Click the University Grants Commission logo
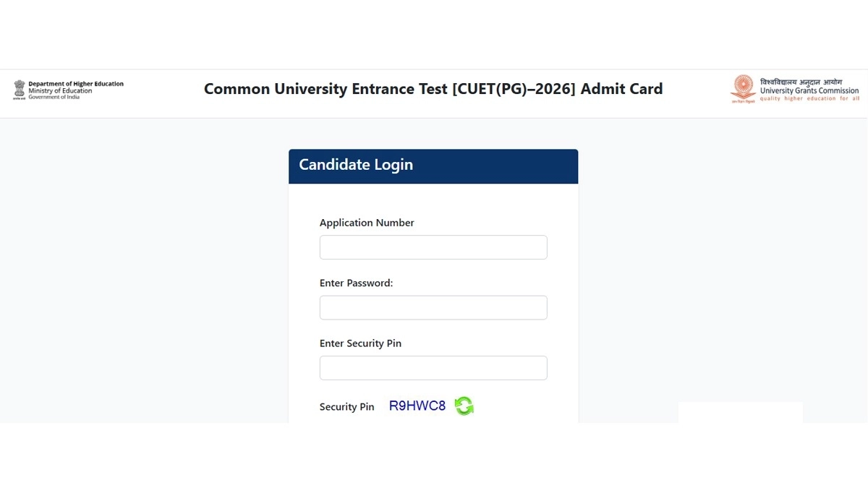This screenshot has width=868, height=488. click(743, 89)
